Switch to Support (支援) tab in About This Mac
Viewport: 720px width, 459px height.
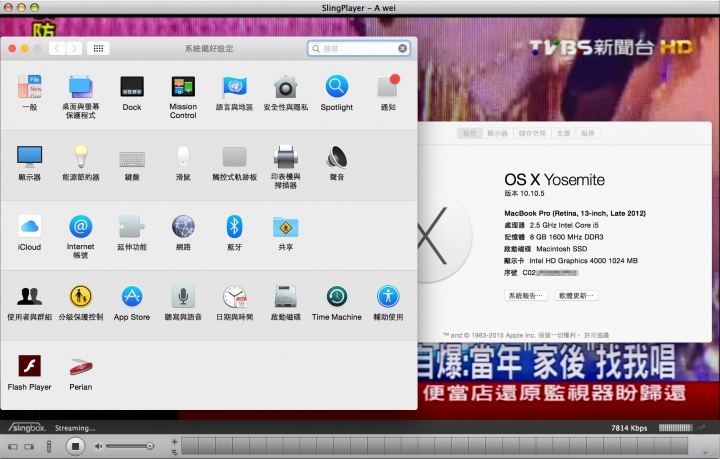pyautogui.click(x=563, y=133)
